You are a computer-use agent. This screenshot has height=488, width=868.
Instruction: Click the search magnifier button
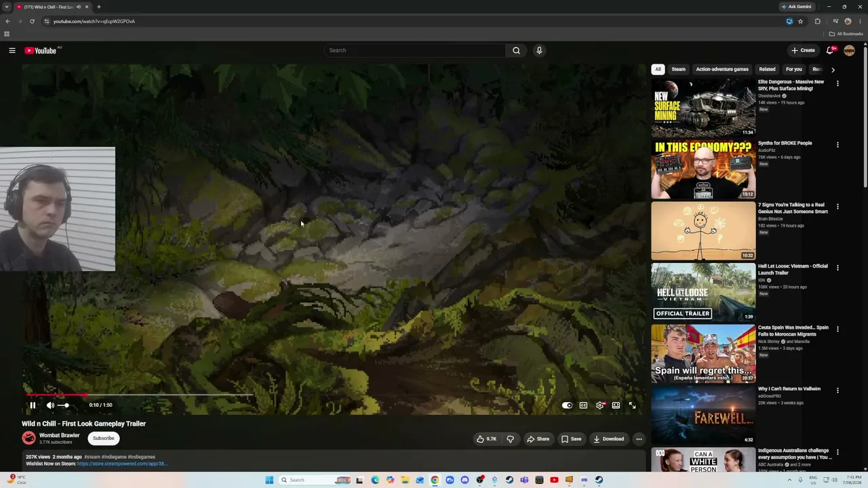[x=516, y=50]
